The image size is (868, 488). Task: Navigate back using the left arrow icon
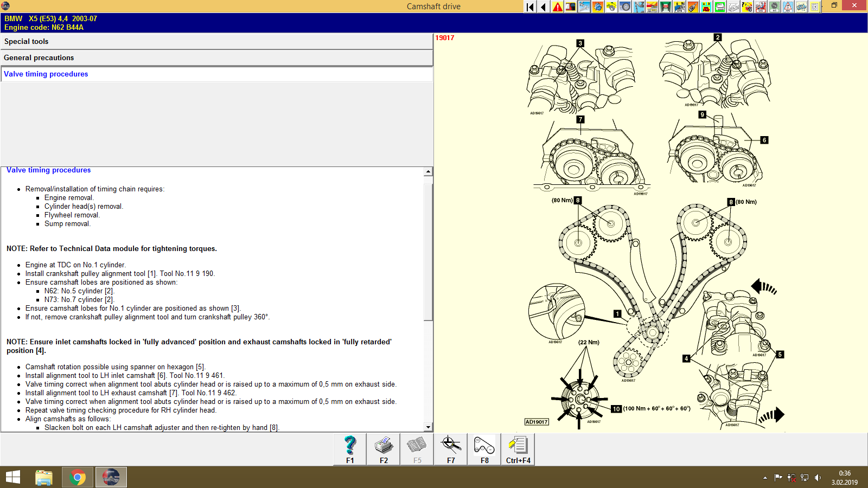[x=542, y=7]
